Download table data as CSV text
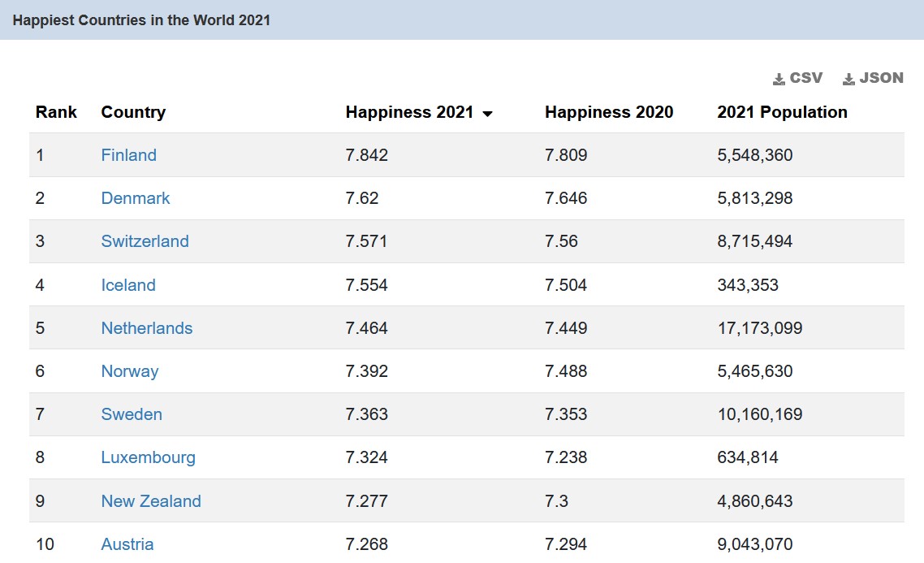The image size is (924, 563). click(x=805, y=78)
